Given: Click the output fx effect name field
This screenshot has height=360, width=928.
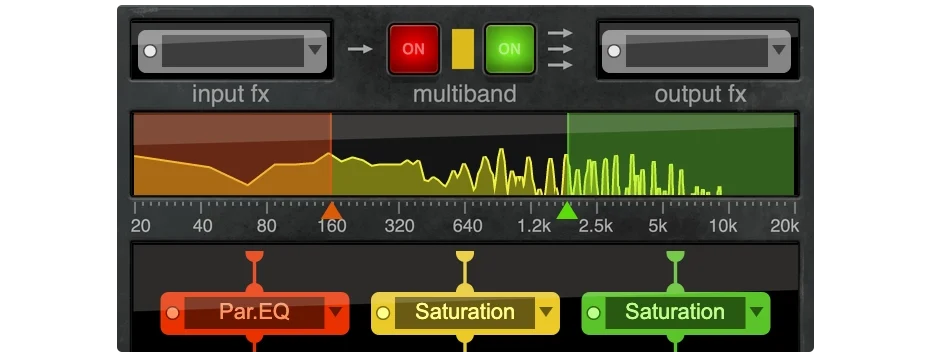Looking at the screenshot, I should [x=697, y=51].
